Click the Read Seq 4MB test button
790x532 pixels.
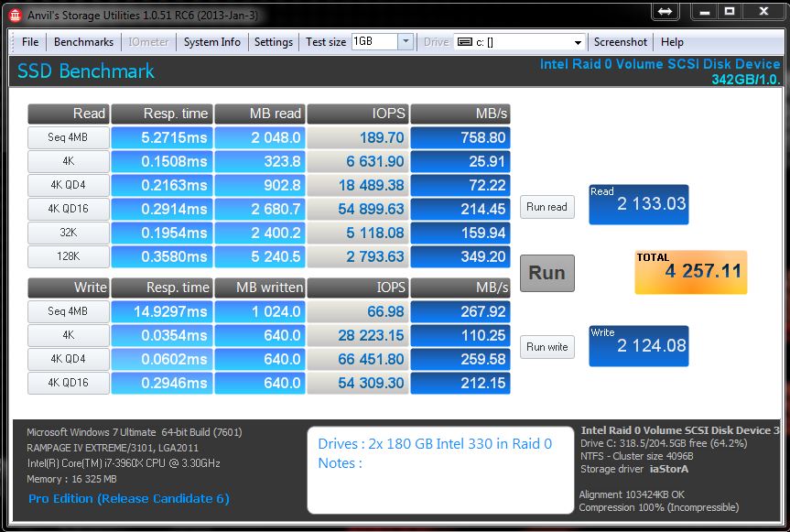68,137
